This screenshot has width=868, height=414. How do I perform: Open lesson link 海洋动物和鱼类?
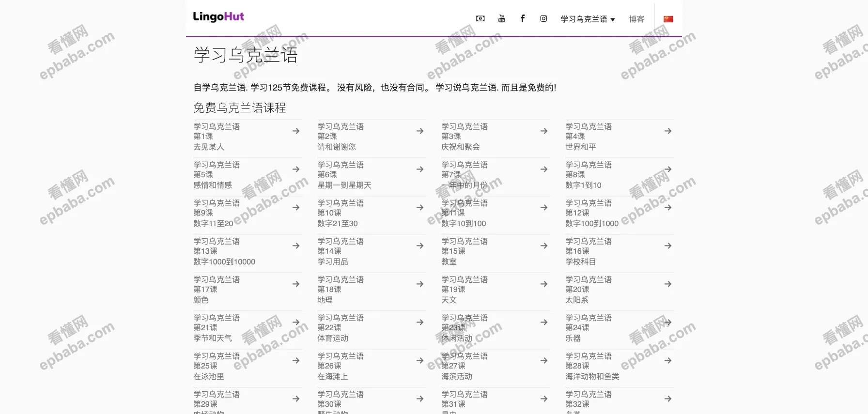coord(592,376)
